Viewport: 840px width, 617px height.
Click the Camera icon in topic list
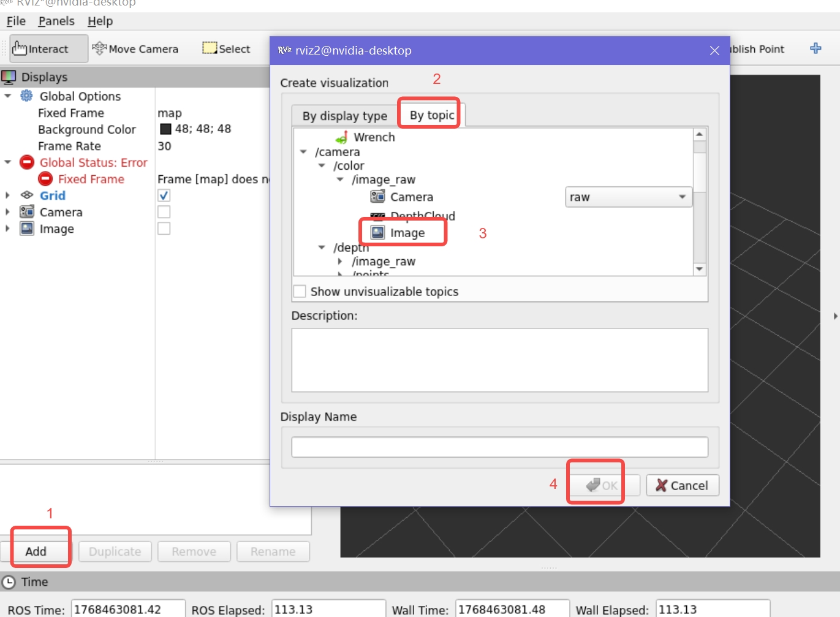[x=378, y=197]
